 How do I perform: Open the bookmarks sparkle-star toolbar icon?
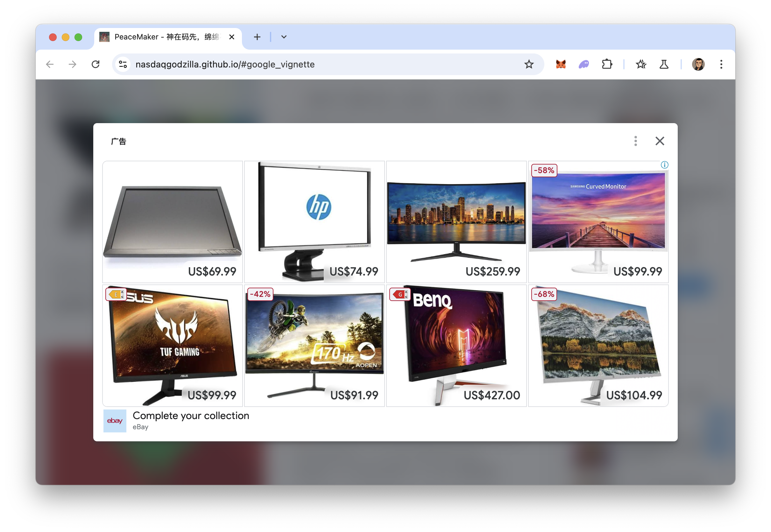[640, 64]
